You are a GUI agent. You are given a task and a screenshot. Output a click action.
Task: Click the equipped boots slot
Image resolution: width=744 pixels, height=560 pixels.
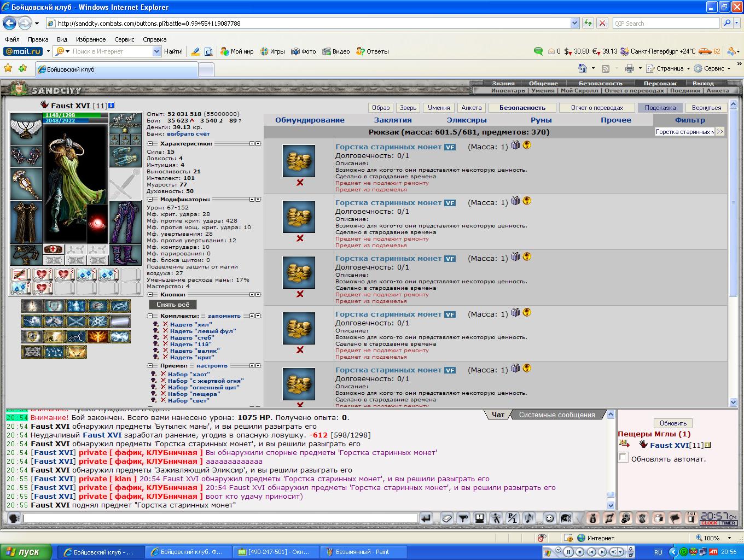click(125, 255)
